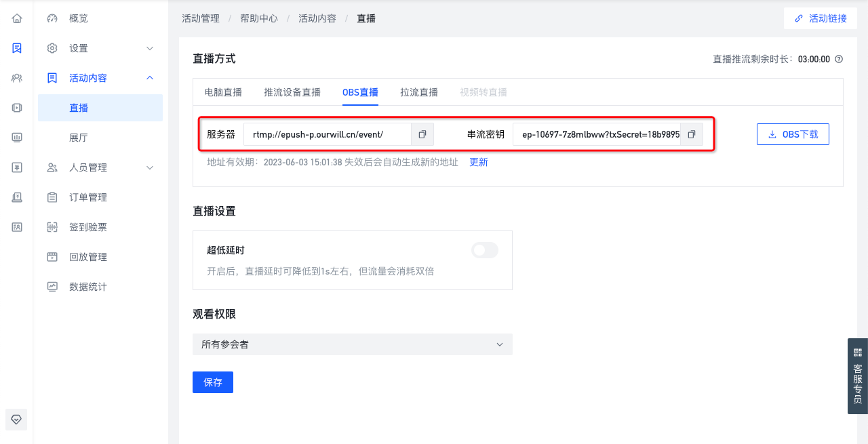Open the 所有参会者 permission dropdown
This screenshot has height=444, width=868.
[353, 344]
